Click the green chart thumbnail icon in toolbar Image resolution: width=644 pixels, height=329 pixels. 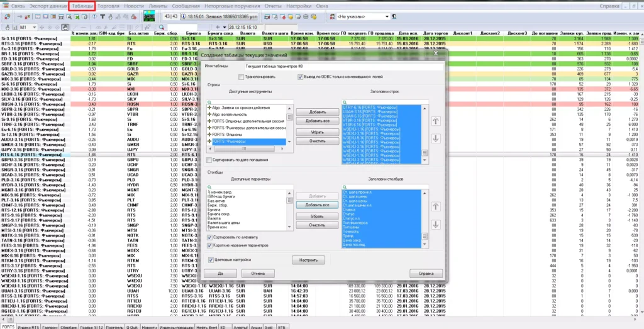(x=149, y=17)
